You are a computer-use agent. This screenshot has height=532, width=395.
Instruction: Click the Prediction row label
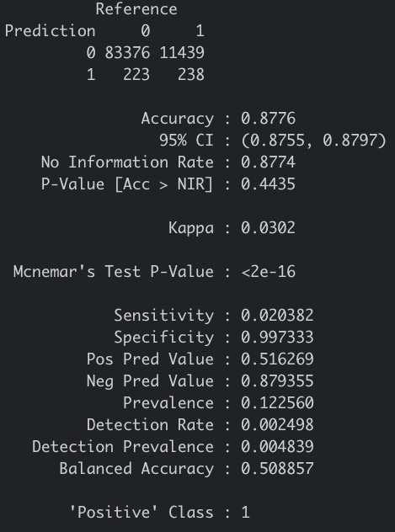point(51,31)
